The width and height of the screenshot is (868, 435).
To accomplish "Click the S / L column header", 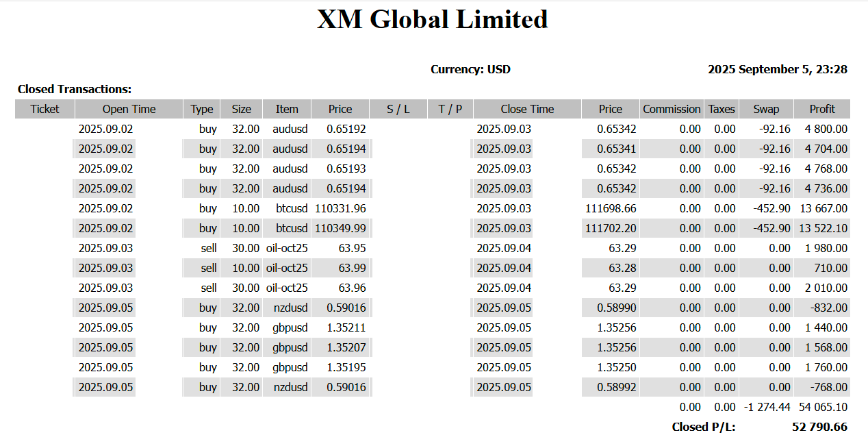I will click(398, 109).
